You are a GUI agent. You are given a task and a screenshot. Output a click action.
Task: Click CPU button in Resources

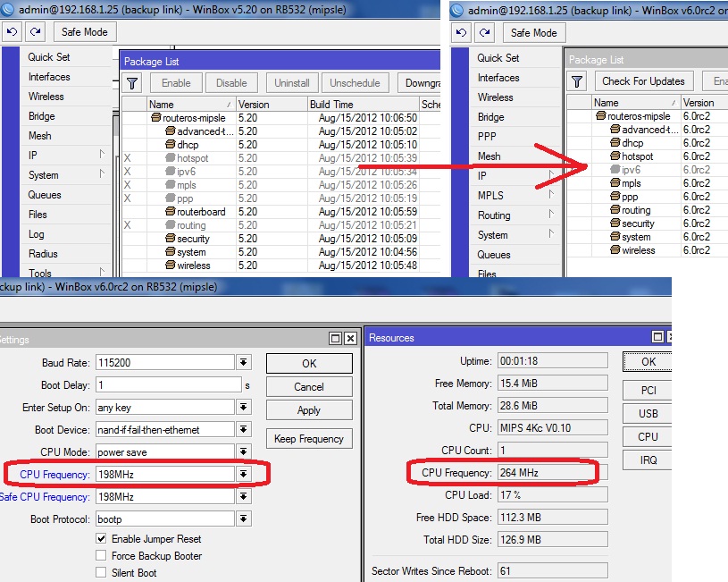tap(649, 437)
